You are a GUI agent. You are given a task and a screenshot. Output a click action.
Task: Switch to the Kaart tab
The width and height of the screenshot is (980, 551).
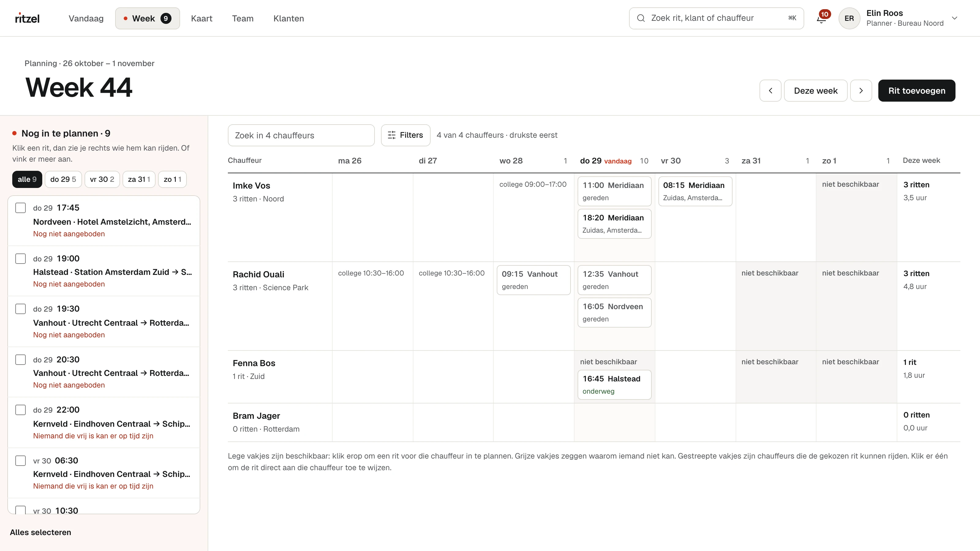[x=202, y=18]
